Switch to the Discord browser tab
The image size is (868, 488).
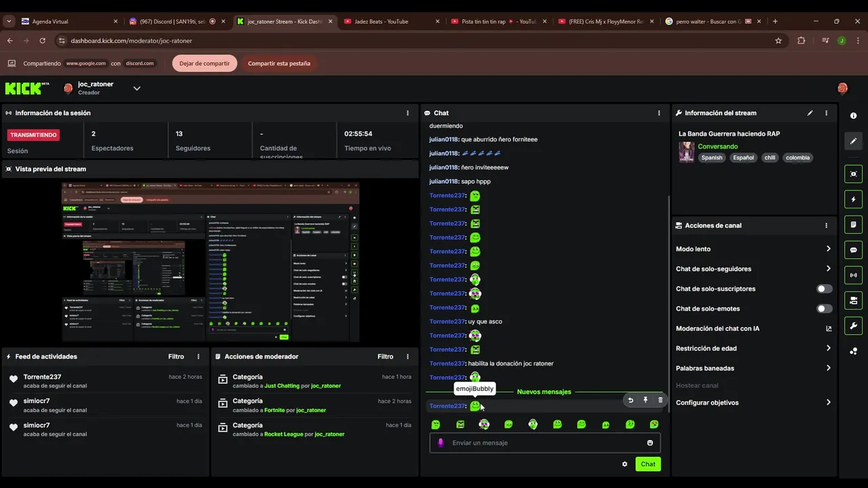[176, 22]
